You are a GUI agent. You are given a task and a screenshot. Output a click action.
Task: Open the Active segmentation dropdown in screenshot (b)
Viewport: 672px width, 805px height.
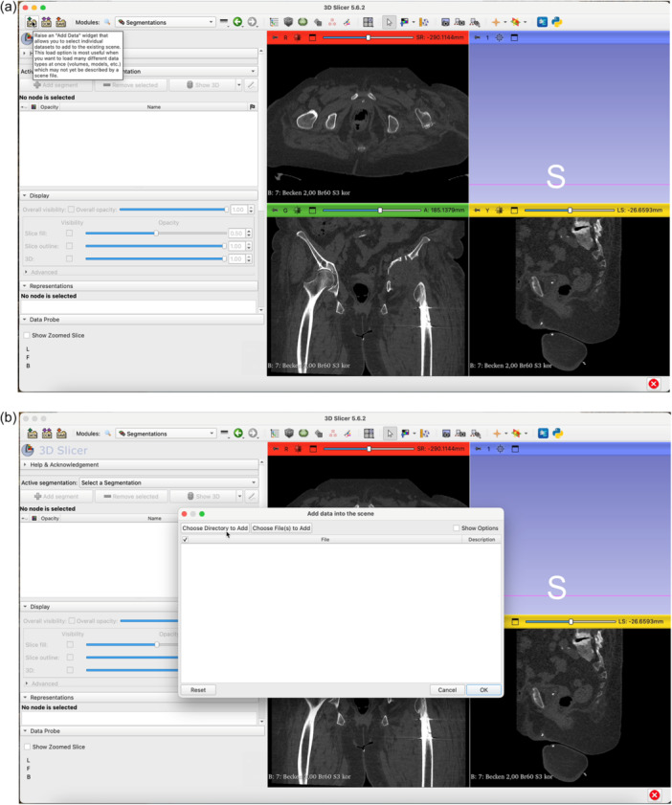[168, 482]
